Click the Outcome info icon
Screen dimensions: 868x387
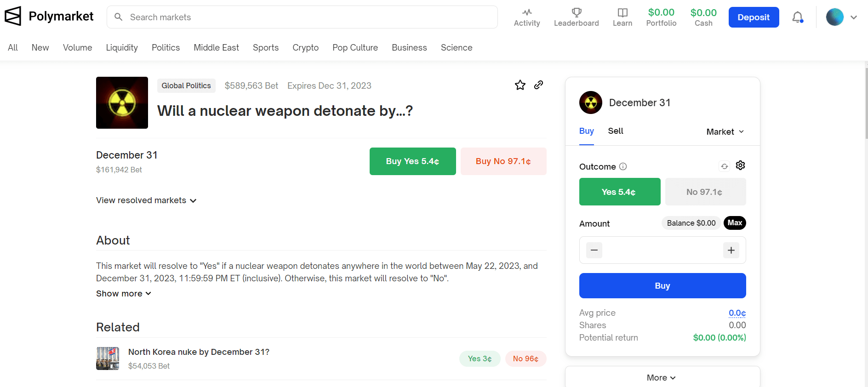click(x=623, y=166)
